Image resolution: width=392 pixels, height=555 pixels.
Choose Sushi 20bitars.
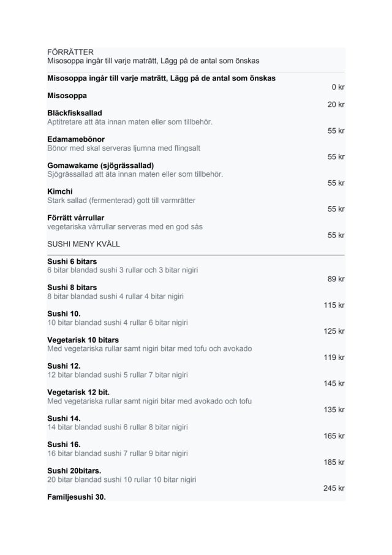point(74,471)
